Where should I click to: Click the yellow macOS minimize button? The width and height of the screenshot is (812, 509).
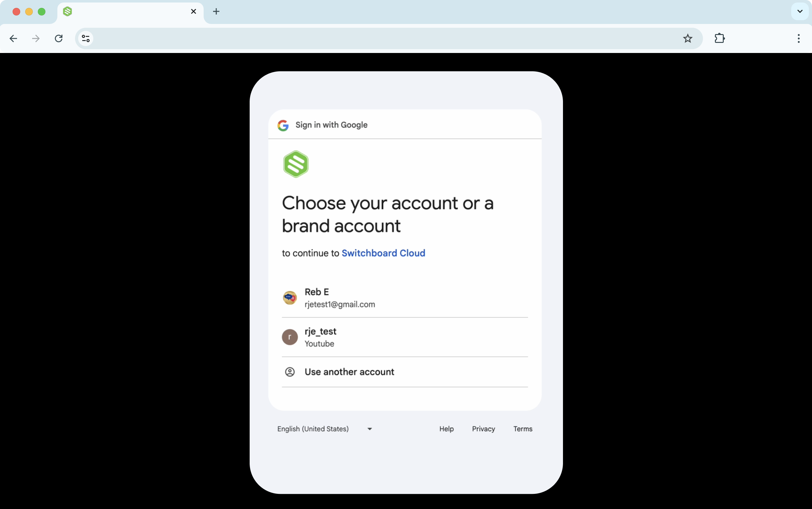coord(29,12)
